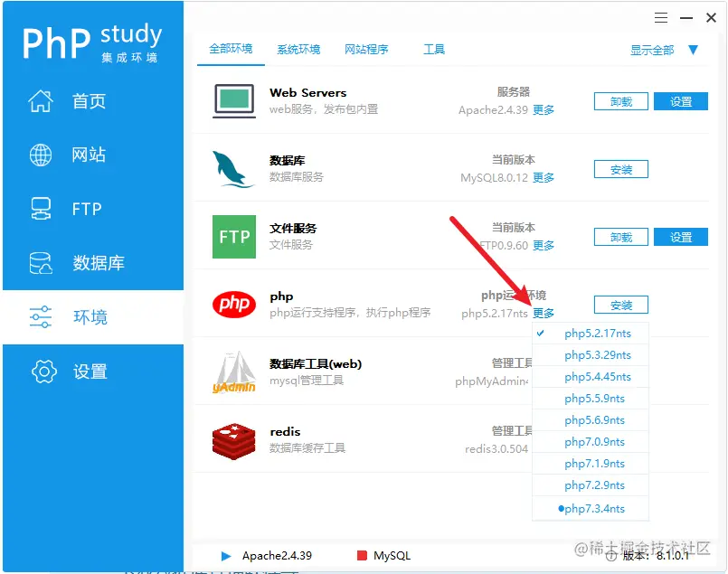Go to 网站 in the sidebar
This screenshot has height=574, width=728.
tap(90, 155)
